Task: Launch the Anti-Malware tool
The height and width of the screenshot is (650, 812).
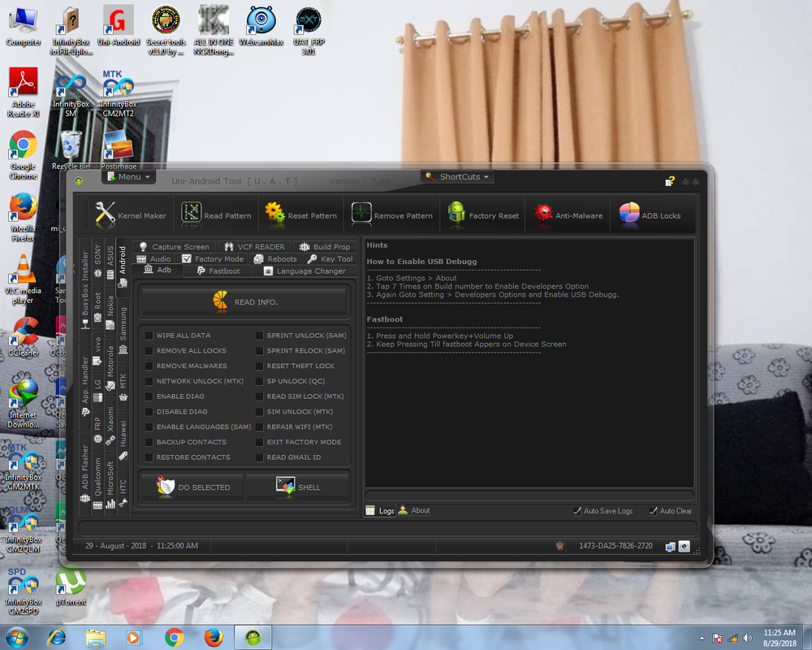Action: coord(568,214)
